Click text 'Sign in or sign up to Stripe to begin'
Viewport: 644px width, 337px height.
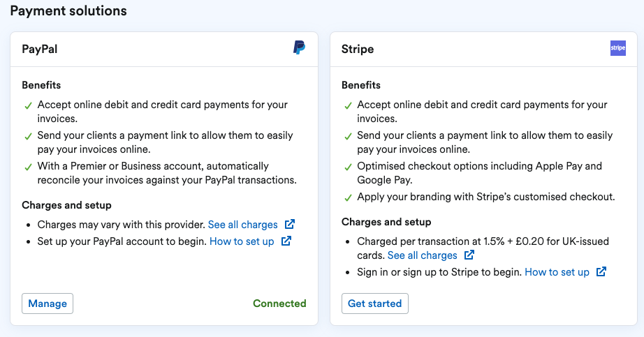click(x=439, y=272)
